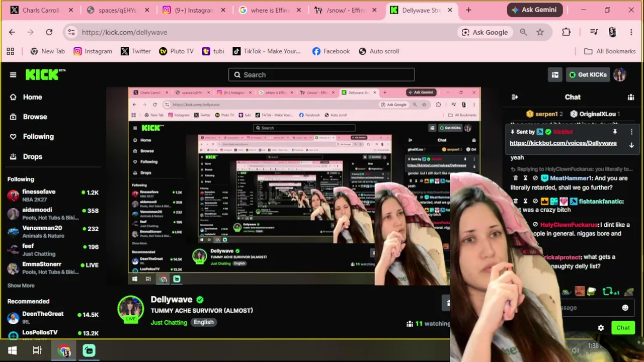Reload the current page

pyautogui.click(x=49, y=32)
